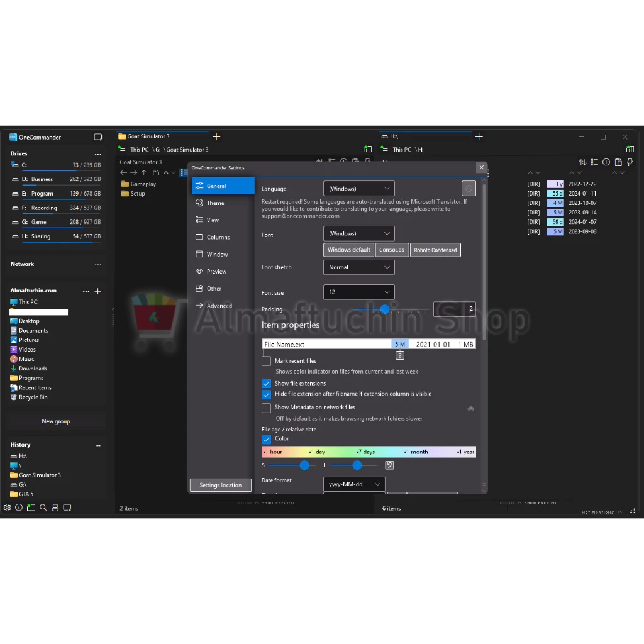The height and width of the screenshot is (644, 644).
Task: Click S saturation slider handle
Action: click(304, 465)
